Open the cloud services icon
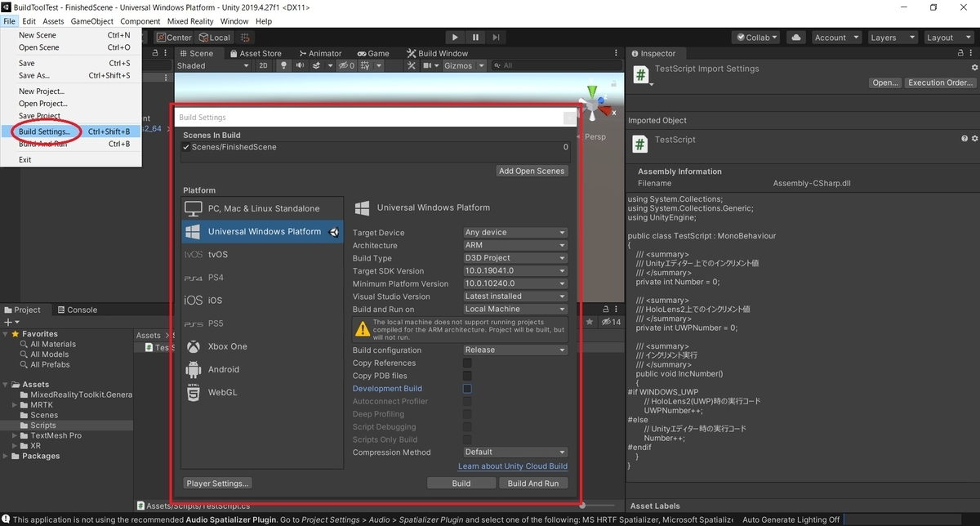 pyautogui.click(x=797, y=38)
